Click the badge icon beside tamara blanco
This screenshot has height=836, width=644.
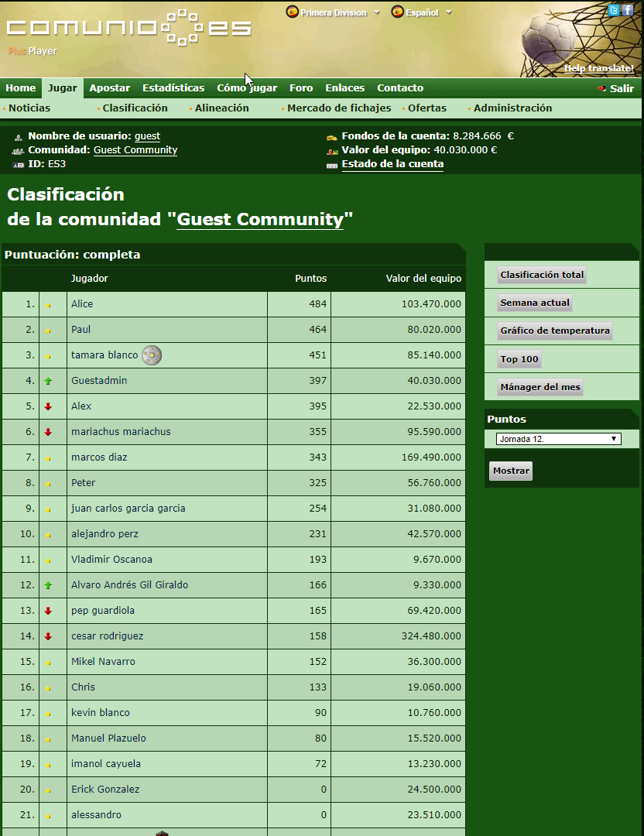coord(152,355)
